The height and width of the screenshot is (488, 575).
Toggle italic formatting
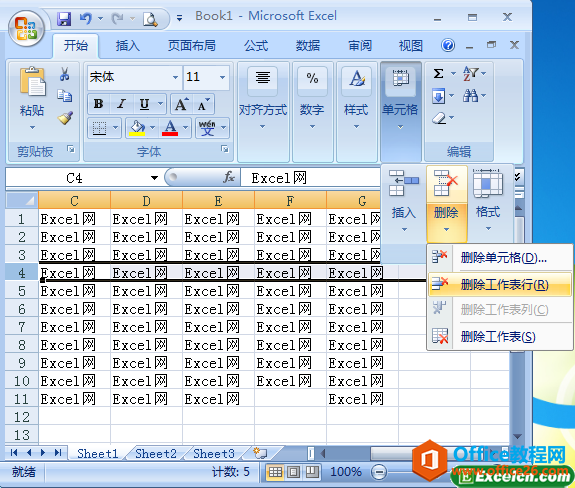coord(121,104)
